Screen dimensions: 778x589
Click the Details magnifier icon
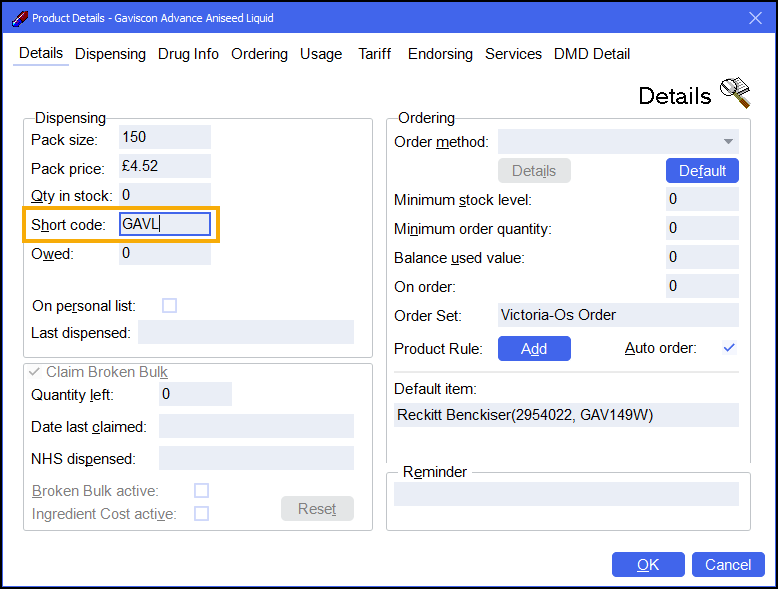(x=735, y=92)
